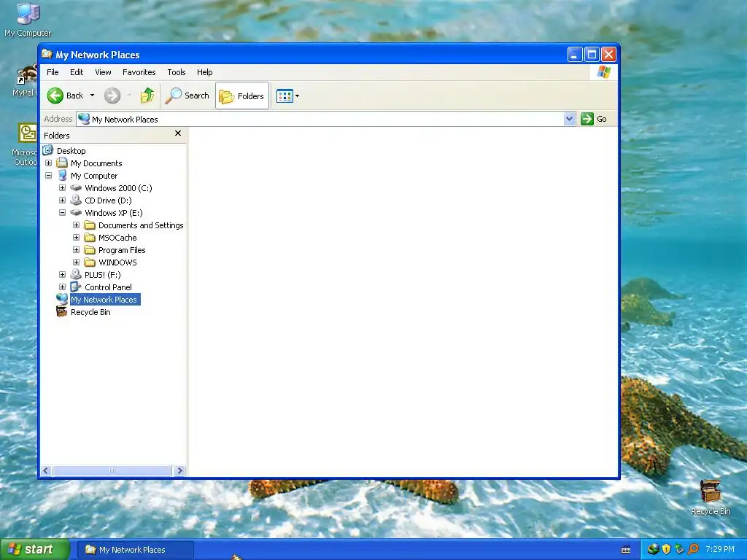The width and height of the screenshot is (747, 560).
Task: Expand CD Drive (D:) node
Action: click(x=63, y=201)
